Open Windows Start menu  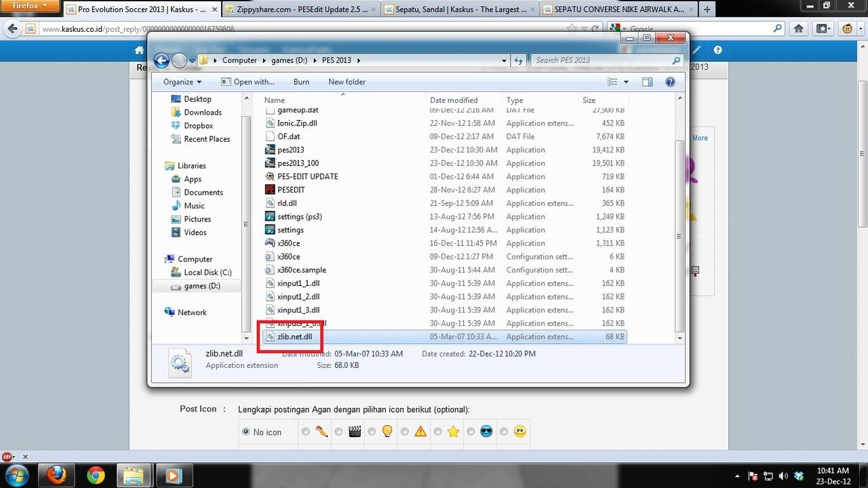[16, 475]
